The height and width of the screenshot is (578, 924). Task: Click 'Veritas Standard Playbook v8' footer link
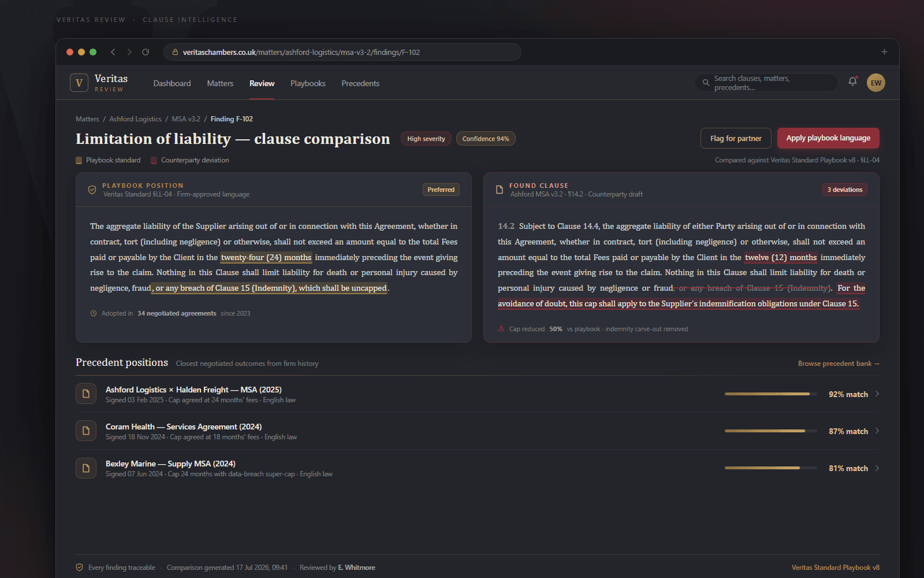(x=835, y=568)
